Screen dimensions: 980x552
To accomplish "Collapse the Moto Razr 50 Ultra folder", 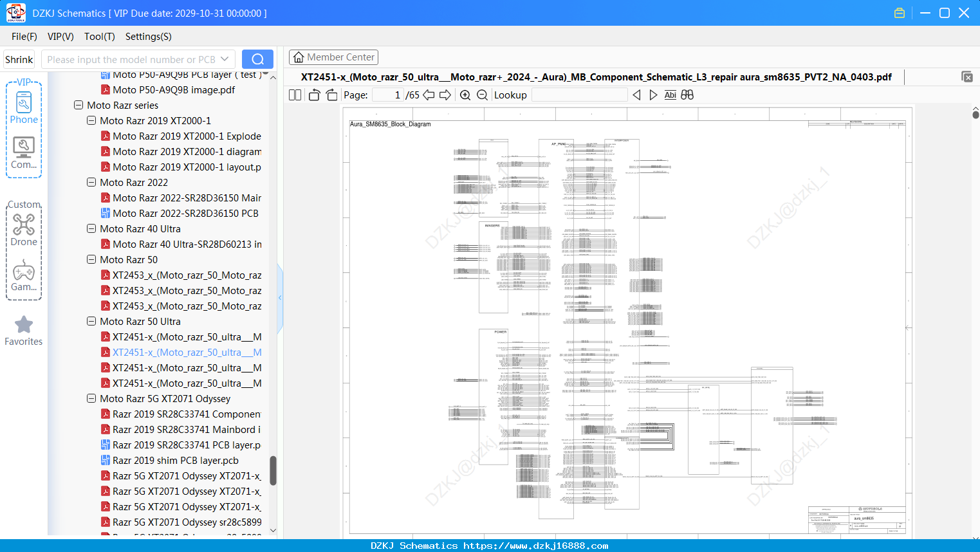I will coord(91,322).
